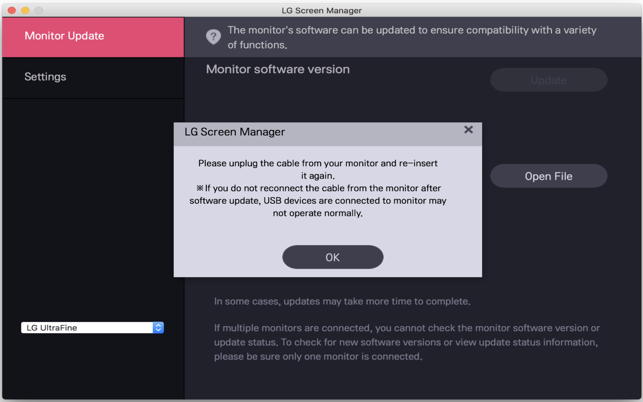The image size is (643, 402).
Task: Click the window title bar text
Action: [x=322, y=10]
